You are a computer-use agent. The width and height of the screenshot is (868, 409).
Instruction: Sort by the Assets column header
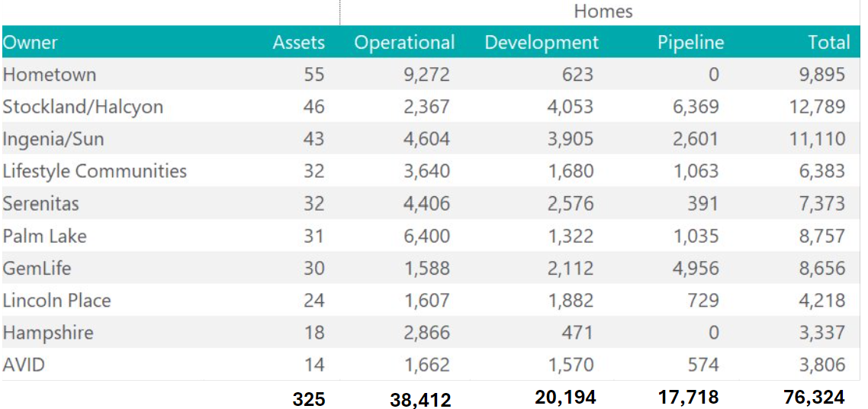point(298,43)
